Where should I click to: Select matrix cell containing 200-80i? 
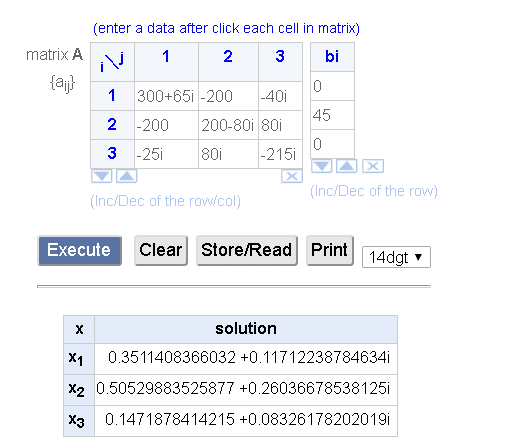point(228,125)
